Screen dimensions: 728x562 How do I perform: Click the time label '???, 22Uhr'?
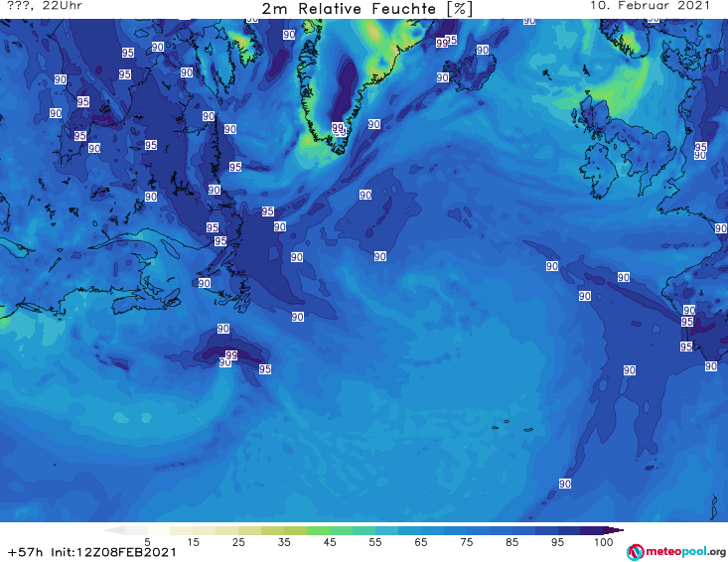tap(45, 6)
